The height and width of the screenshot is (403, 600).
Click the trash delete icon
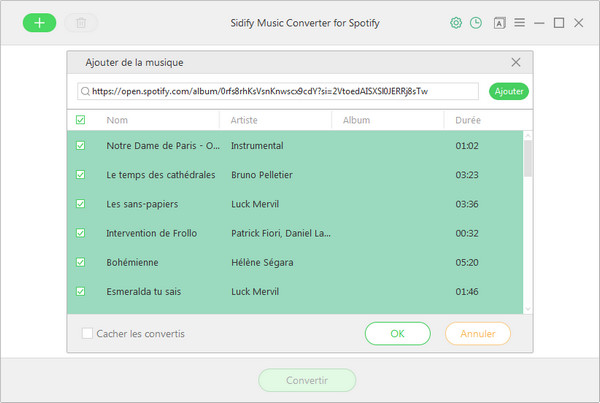[81, 22]
